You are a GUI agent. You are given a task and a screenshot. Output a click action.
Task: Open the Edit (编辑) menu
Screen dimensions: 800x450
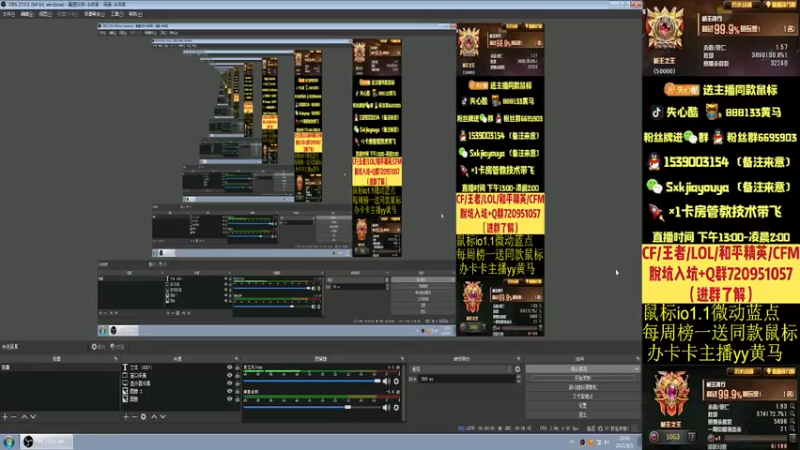pyautogui.click(x=27, y=14)
